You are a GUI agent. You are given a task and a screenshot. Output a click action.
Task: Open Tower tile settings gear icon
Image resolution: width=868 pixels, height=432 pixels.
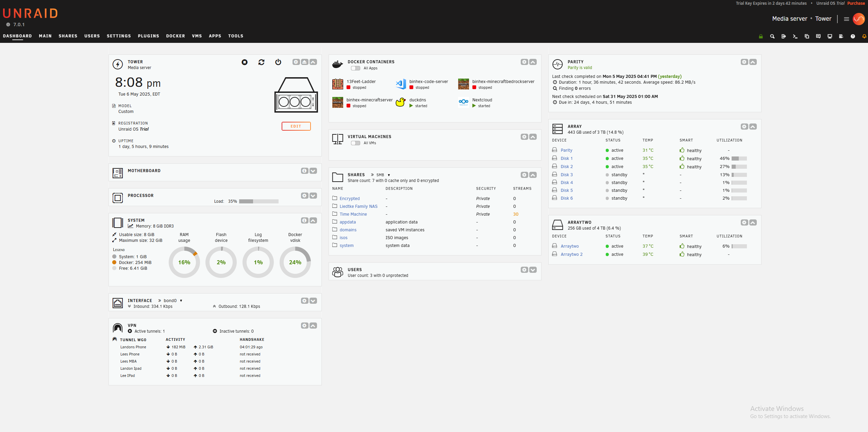(x=296, y=62)
